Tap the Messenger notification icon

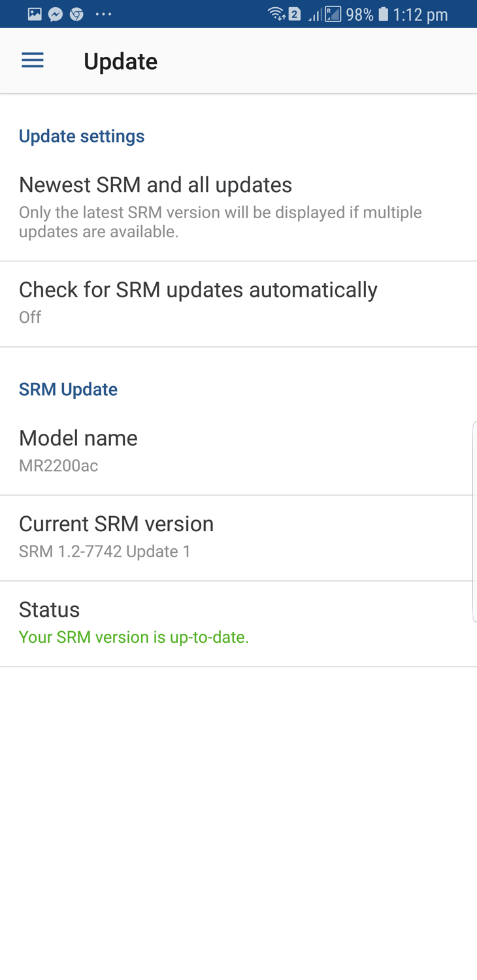56,14
